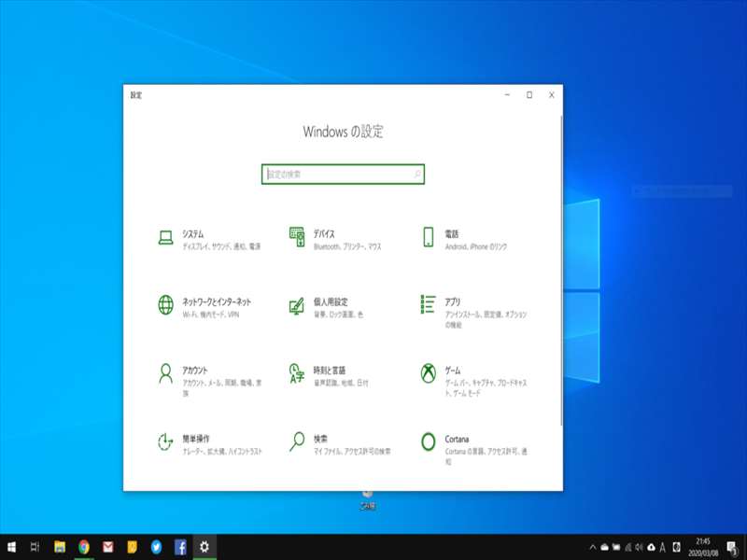The image size is (747, 560).
Task: Click the Settings window vertical scrollbar
Action: [561, 272]
